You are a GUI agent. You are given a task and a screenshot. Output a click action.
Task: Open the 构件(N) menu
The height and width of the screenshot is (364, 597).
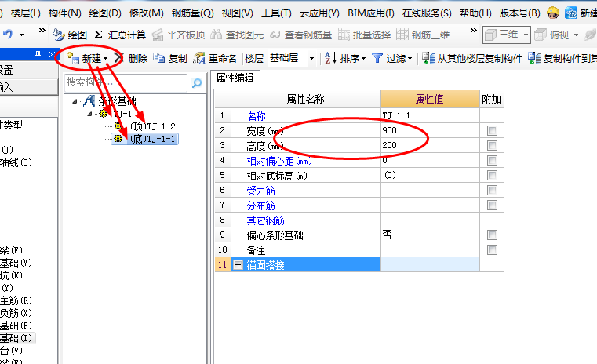click(65, 13)
